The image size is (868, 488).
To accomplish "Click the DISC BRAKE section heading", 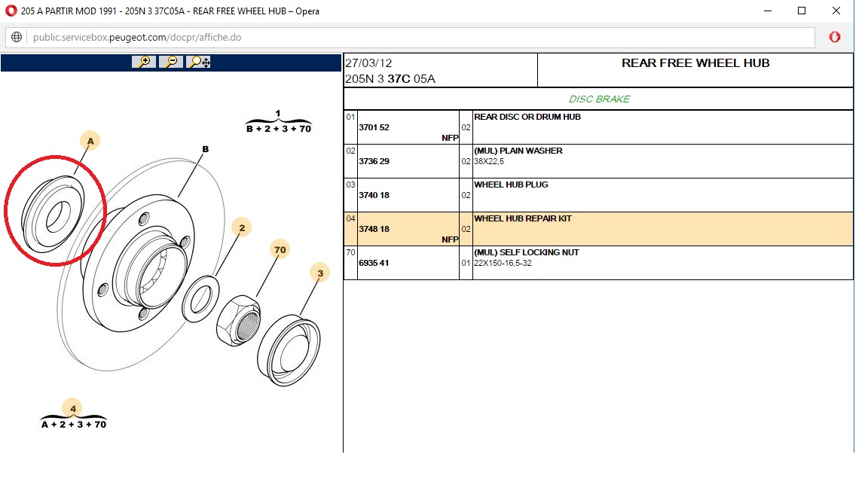I will [x=599, y=99].
